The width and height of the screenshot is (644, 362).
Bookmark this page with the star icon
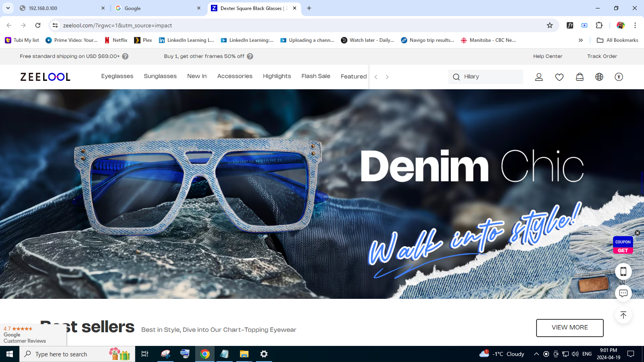pyautogui.click(x=550, y=25)
